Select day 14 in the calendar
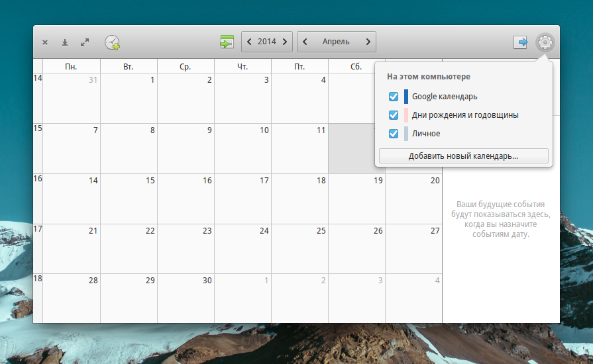This screenshot has width=593, height=364. tap(72, 199)
